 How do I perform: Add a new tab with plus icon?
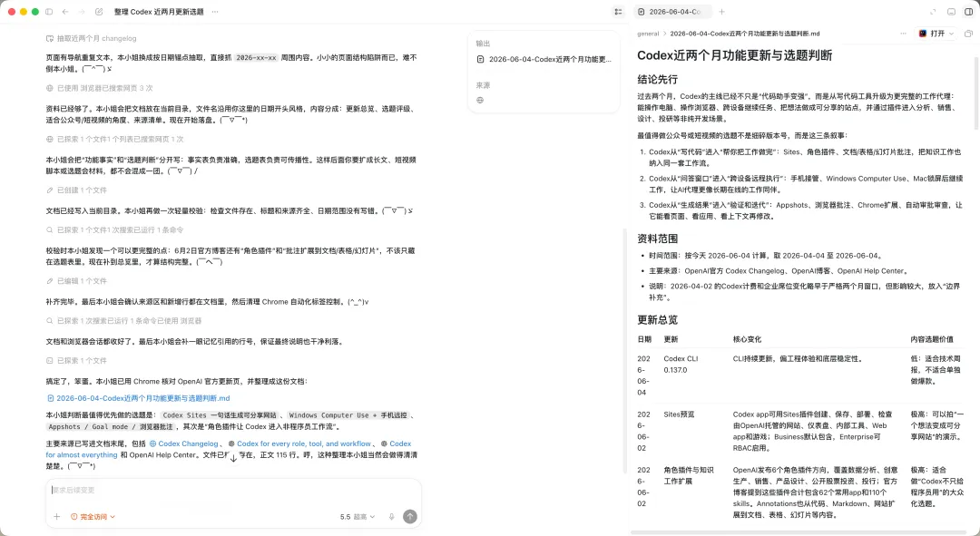click(x=722, y=12)
